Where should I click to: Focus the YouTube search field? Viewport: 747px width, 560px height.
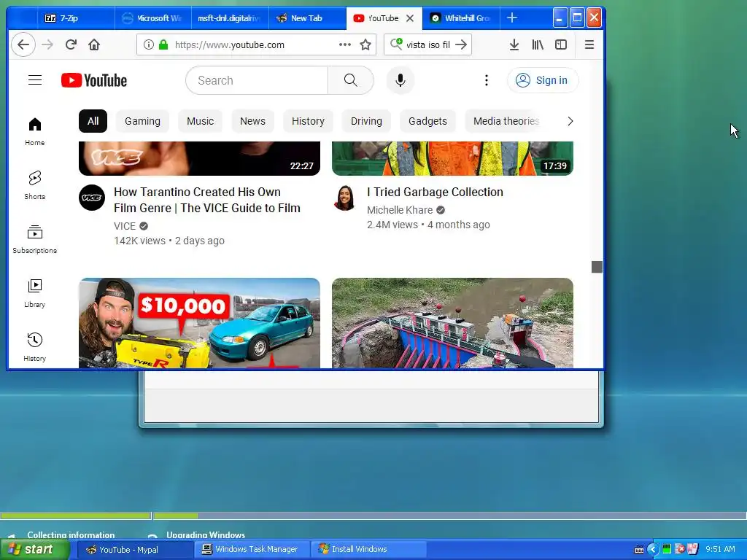pyautogui.click(x=258, y=80)
